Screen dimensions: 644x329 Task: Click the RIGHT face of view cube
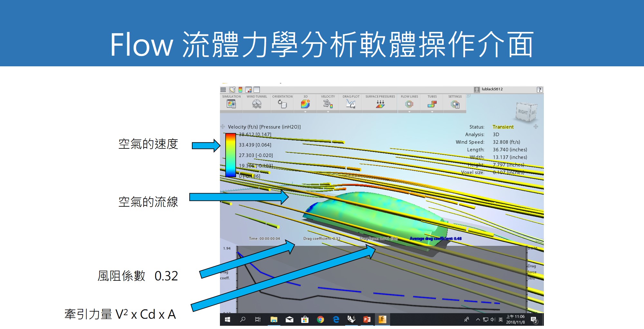[x=523, y=112]
